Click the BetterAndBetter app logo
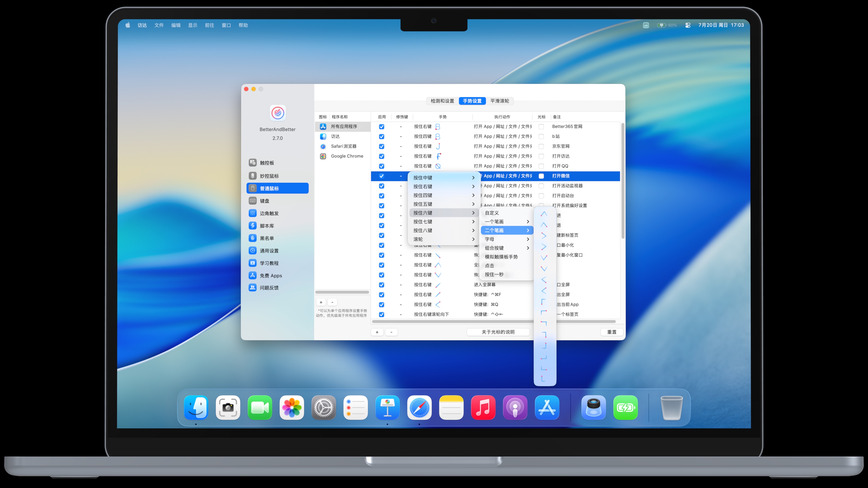 (278, 113)
